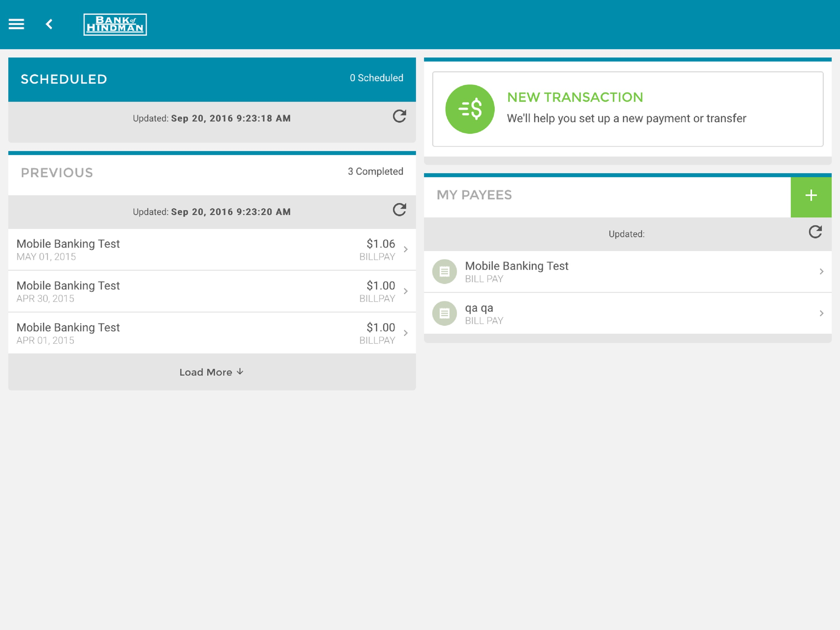Open Mobile Banking Test payee details chevron

pos(821,272)
